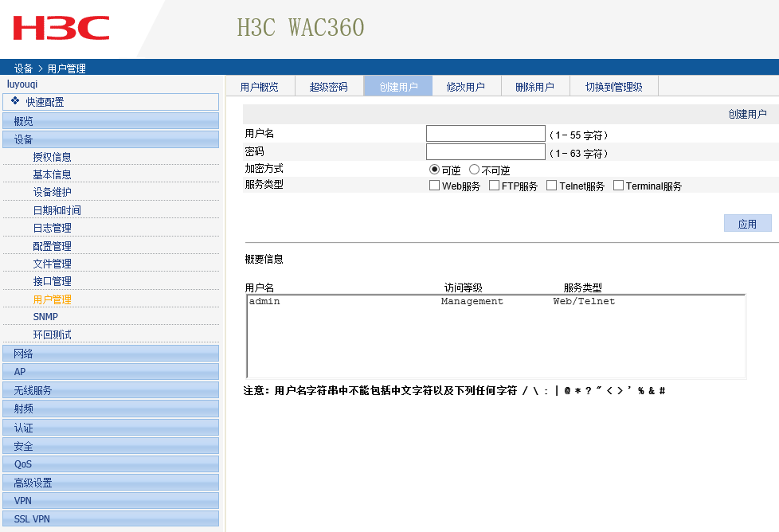
Task: Switch to the 删除用户 tab
Action: pyautogui.click(x=535, y=87)
